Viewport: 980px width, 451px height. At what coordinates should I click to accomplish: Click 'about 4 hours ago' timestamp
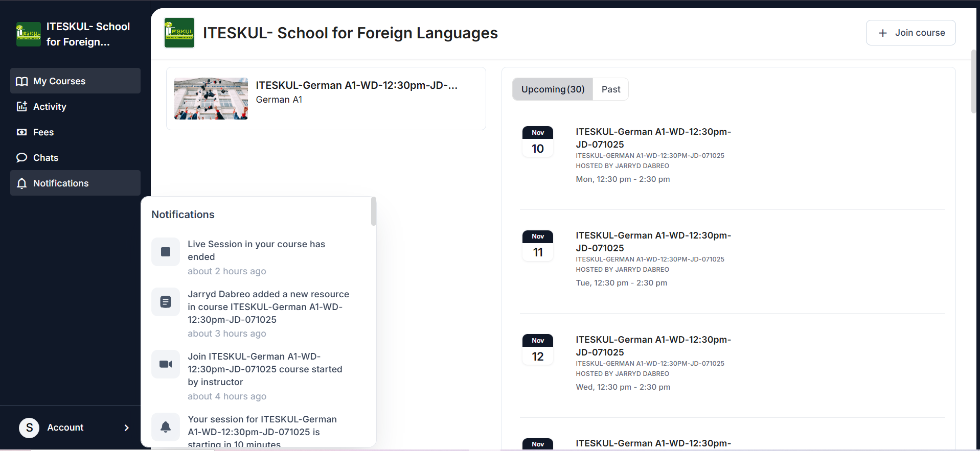point(227,396)
